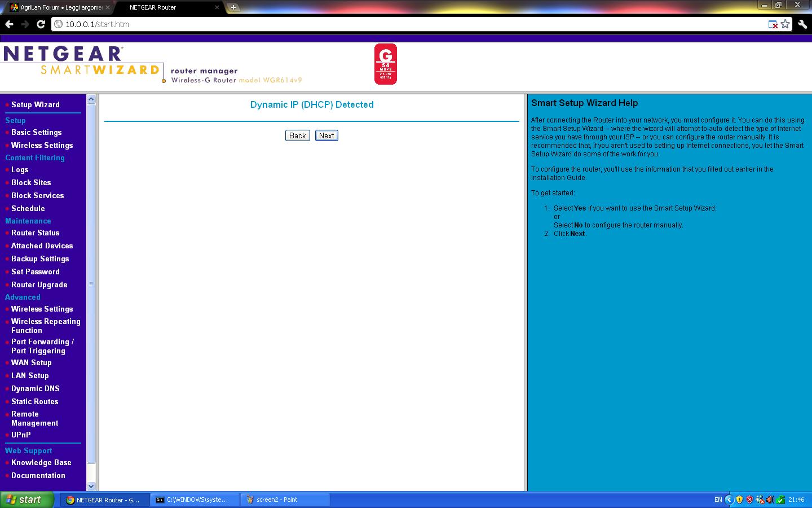Go back with the browser back arrow
This screenshot has height=508, width=812.
click(x=9, y=24)
